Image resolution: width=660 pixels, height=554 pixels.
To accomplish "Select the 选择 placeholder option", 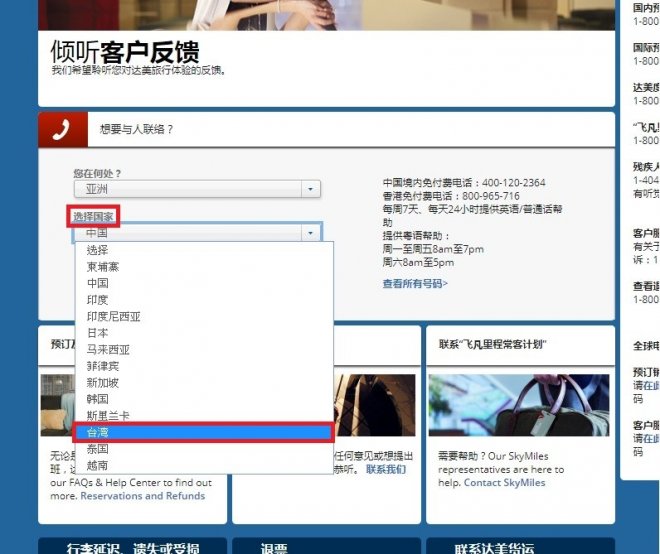I will point(98,250).
